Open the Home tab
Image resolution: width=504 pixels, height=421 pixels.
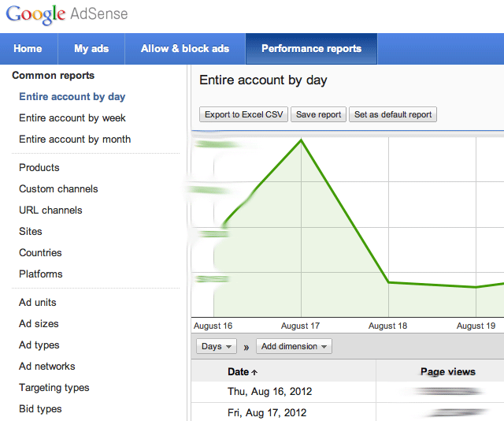[28, 49]
